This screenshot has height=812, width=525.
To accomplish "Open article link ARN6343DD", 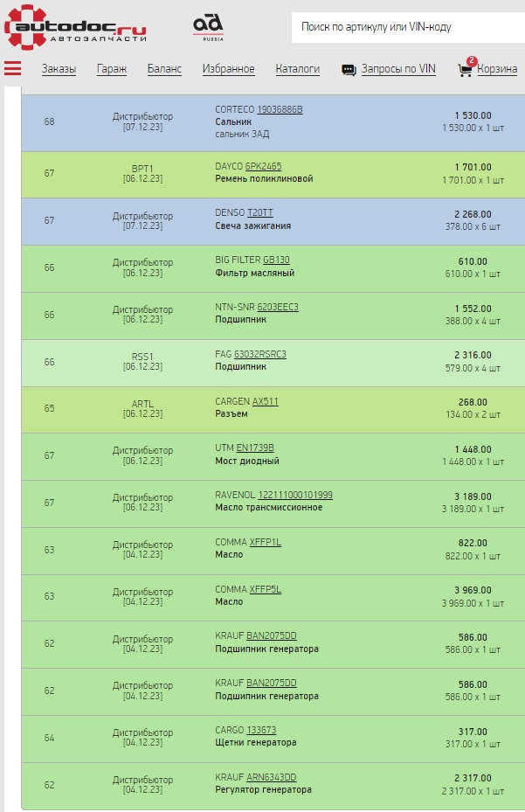I will pyautogui.click(x=272, y=777).
